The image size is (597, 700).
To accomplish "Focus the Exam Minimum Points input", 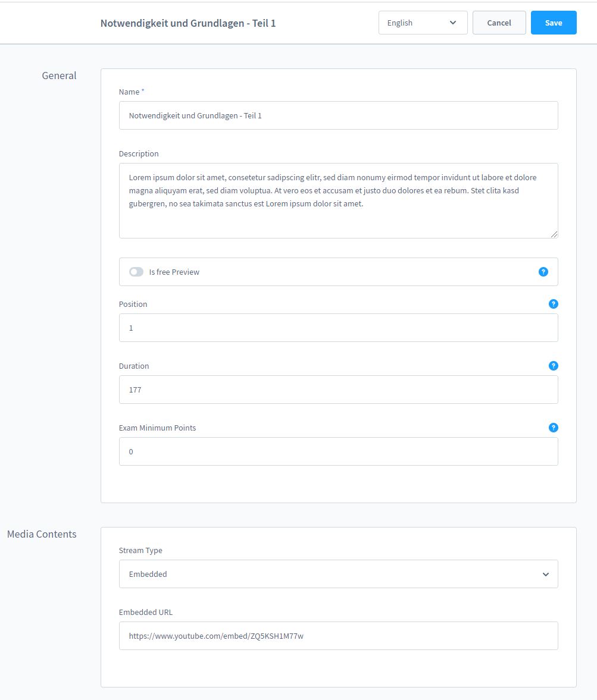I will [x=338, y=451].
